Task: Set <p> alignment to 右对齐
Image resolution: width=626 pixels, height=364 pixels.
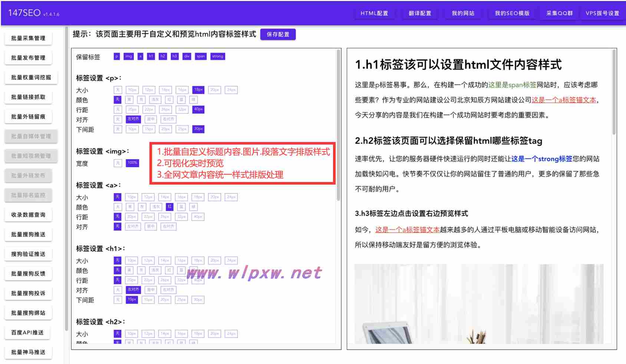Action: pos(168,119)
